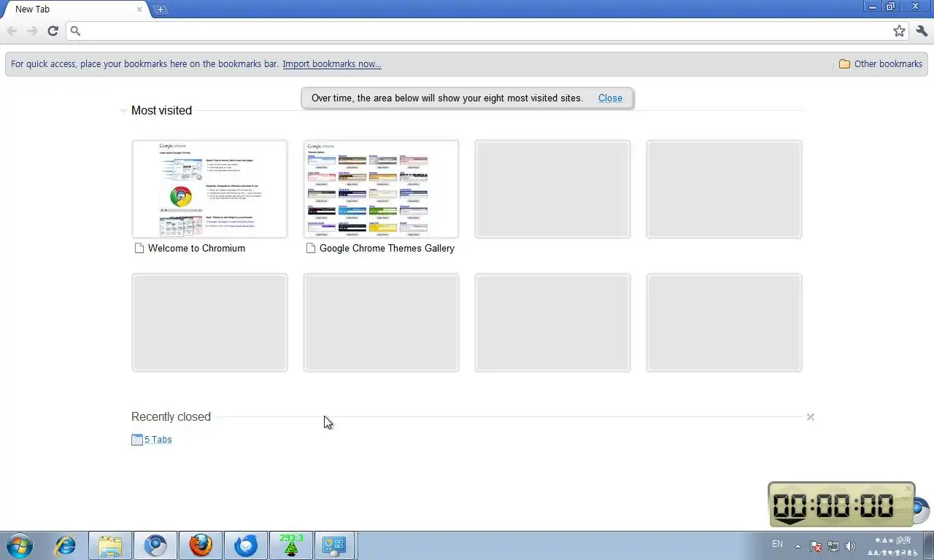
Task: Open the Other bookmarks folder
Action: click(881, 63)
